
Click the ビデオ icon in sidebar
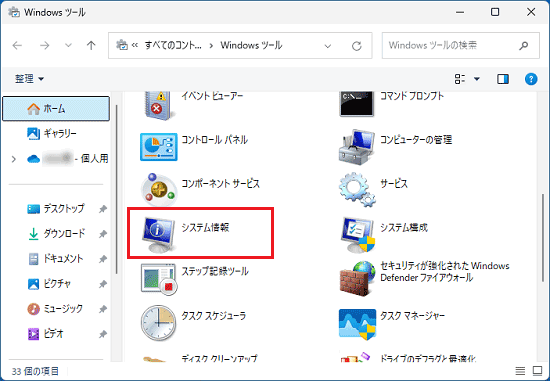(33, 334)
